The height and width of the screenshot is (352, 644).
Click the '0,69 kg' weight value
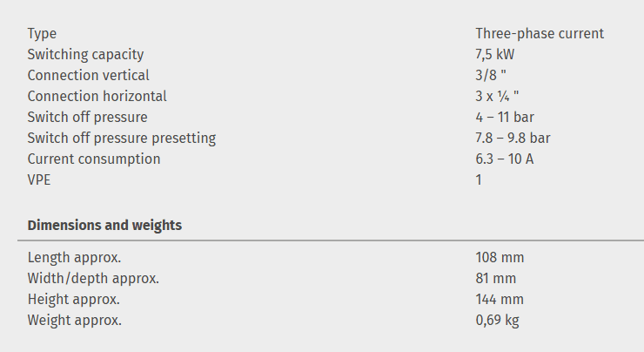tap(497, 320)
